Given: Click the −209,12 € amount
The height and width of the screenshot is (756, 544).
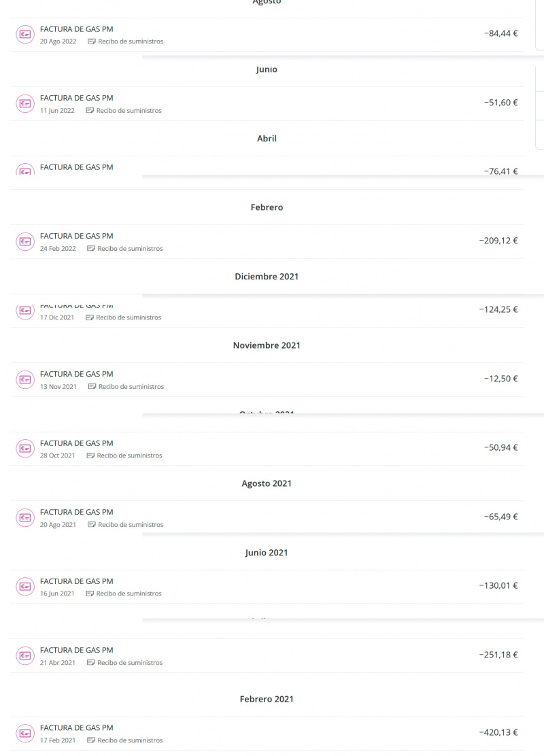Looking at the screenshot, I should pyautogui.click(x=498, y=241).
